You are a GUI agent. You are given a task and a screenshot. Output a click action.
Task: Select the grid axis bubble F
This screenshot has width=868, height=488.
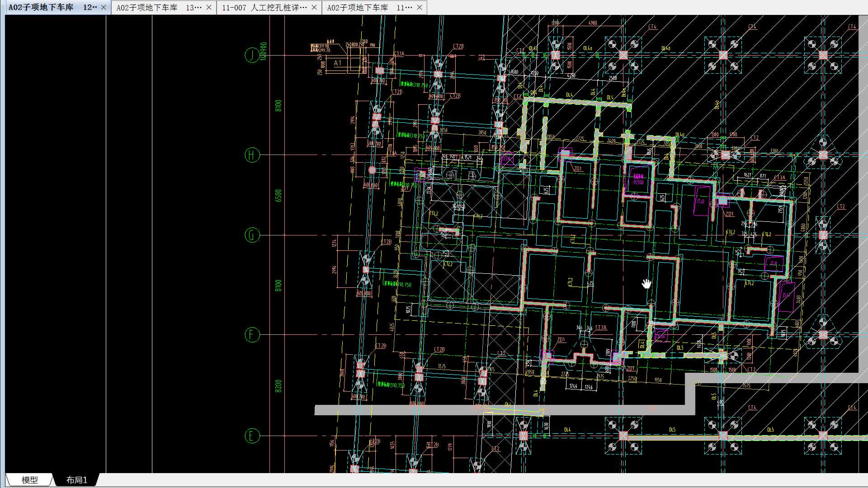coord(252,335)
